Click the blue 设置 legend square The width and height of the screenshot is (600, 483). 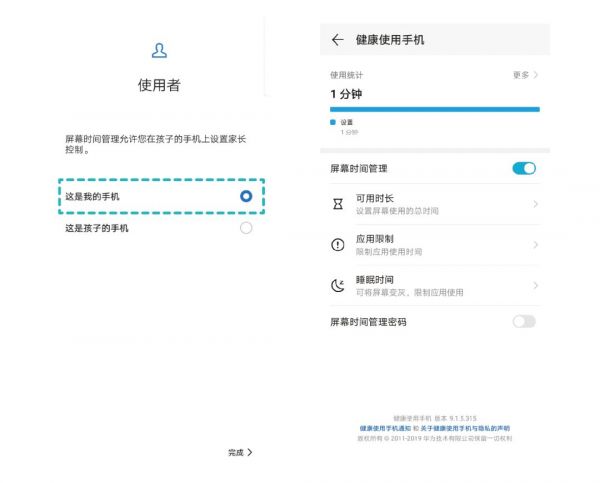(x=333, y=122)
